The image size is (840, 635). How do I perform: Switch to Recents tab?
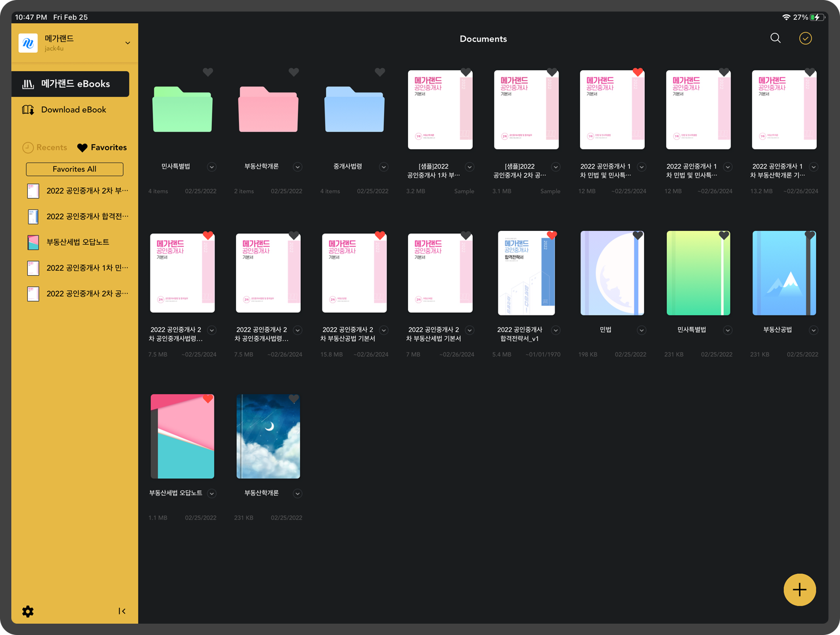45,148
